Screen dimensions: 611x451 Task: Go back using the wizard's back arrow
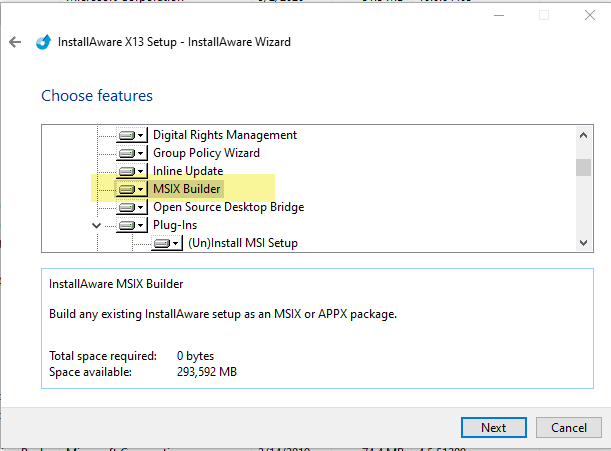(15, 42)
